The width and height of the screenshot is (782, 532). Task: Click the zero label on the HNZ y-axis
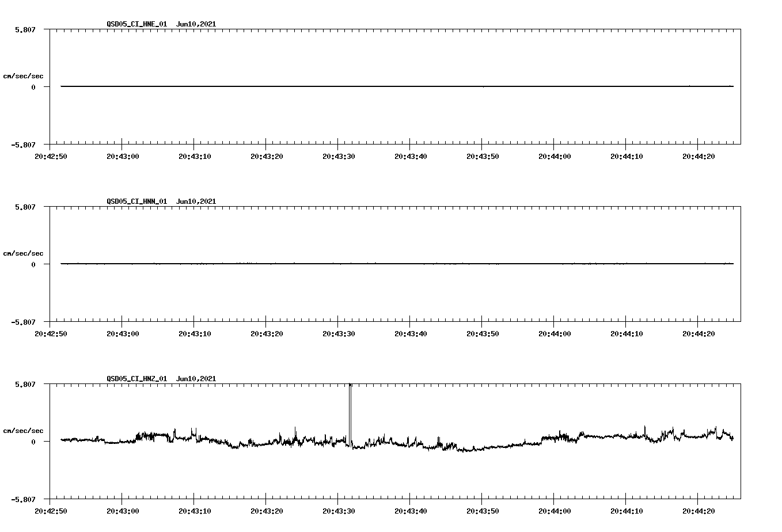(33, 442)
